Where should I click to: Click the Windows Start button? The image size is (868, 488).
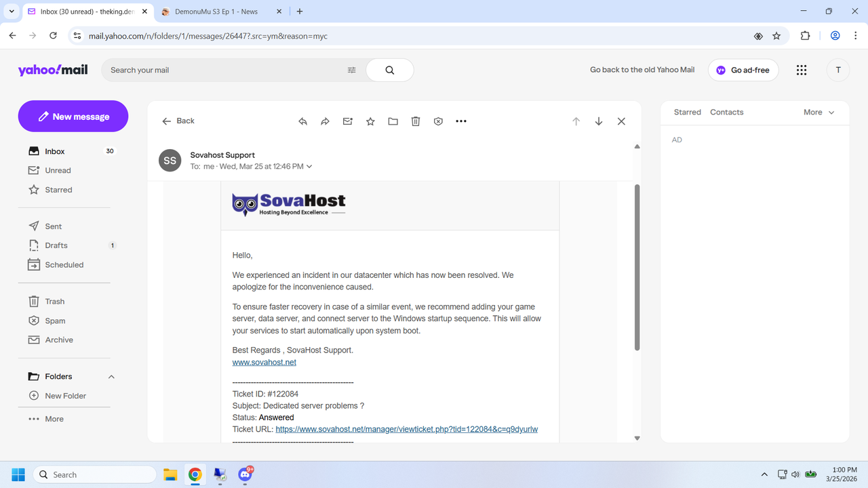tap(18, 474)
